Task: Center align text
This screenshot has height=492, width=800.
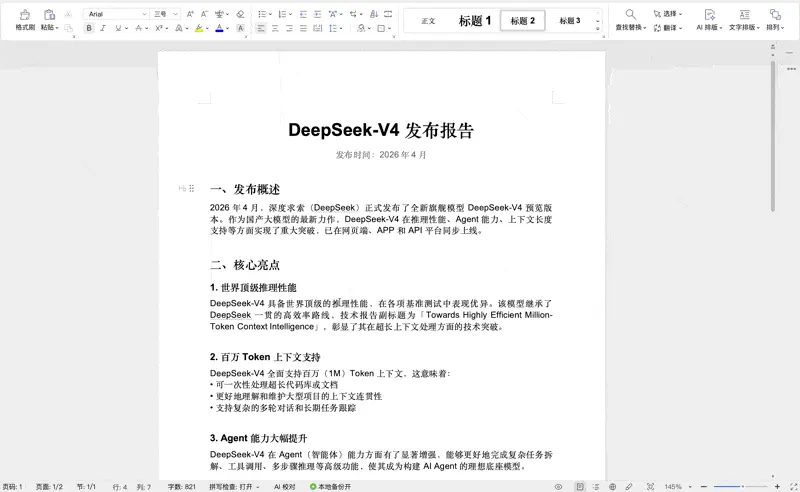Action: (275, 28)
